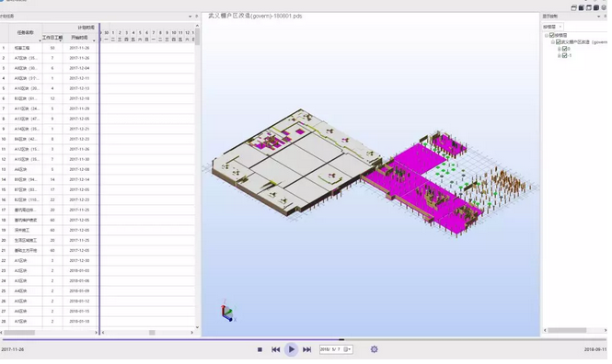The width and height of the screenshot is (612, 364).
Task: Select the start date 2017-11-30 cell
Action: point(79,159)
